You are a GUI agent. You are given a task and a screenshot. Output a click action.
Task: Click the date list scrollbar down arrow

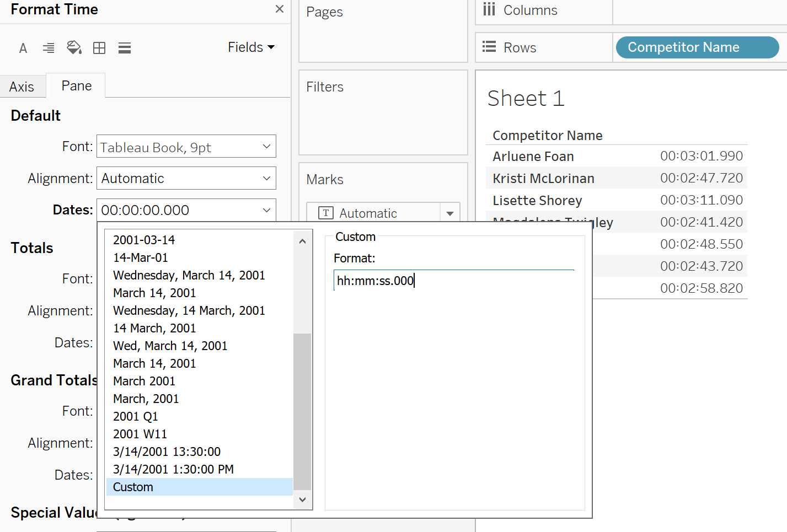[302, 499]
